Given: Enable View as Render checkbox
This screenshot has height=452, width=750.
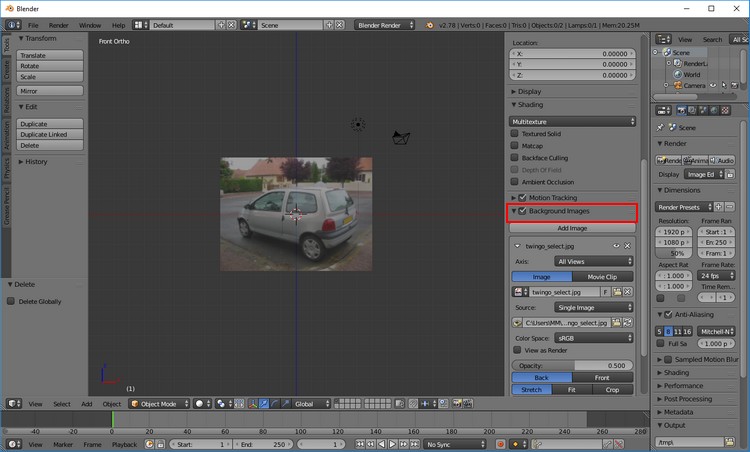Looking at the screenshot, I should tap(516, 350).
